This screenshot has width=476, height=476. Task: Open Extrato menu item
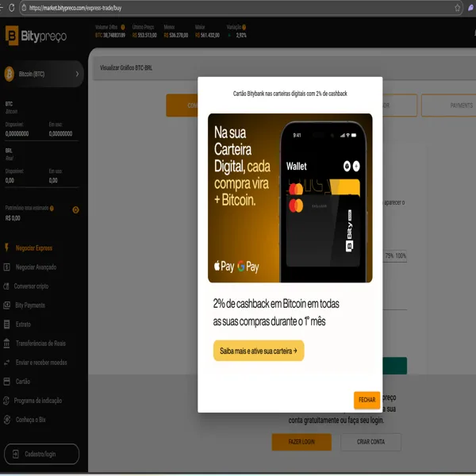click(x=23, y=324)
